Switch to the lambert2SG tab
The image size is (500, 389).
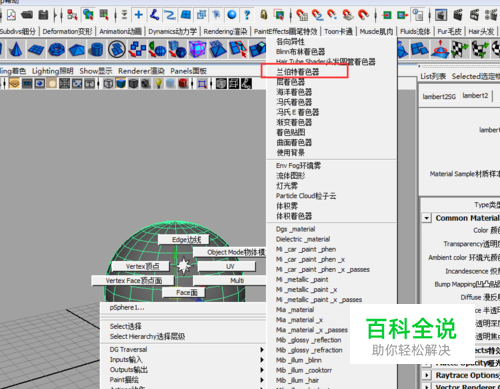tap(439, 97)
